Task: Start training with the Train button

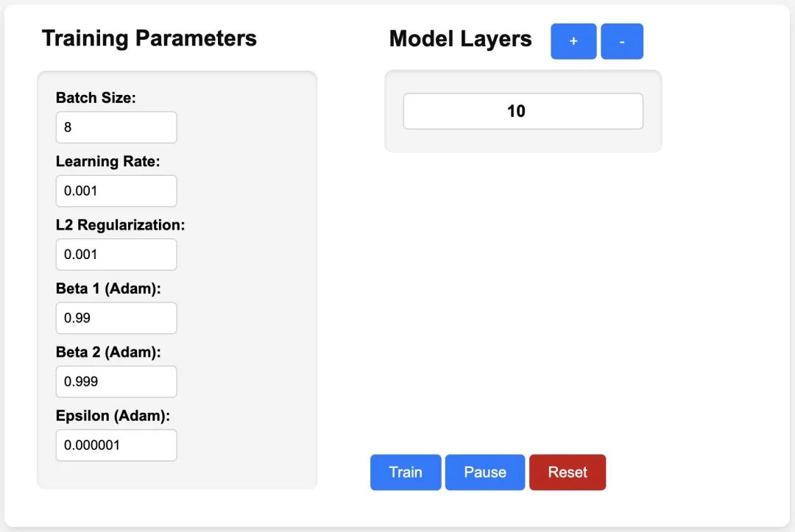Action: [x=406, y=472]
